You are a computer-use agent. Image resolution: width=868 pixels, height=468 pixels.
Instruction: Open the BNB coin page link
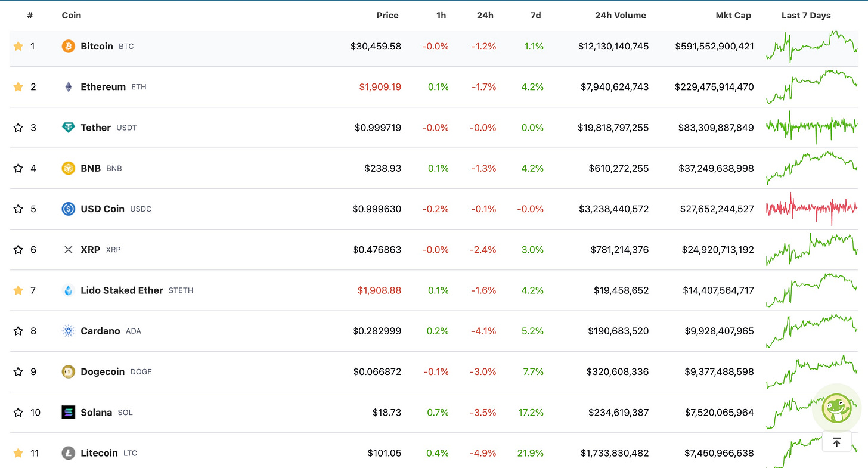point(91,168)
